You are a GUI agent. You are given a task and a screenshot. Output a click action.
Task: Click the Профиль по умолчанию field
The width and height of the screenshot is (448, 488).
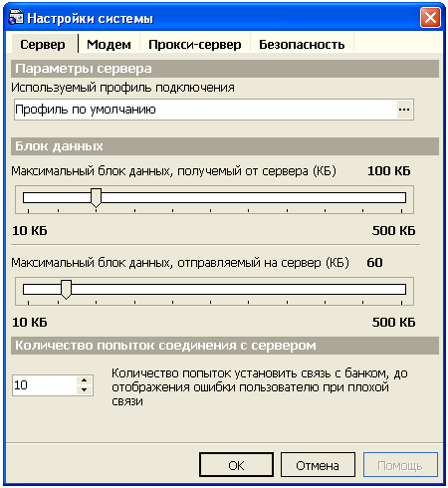[x=206, y=110]
